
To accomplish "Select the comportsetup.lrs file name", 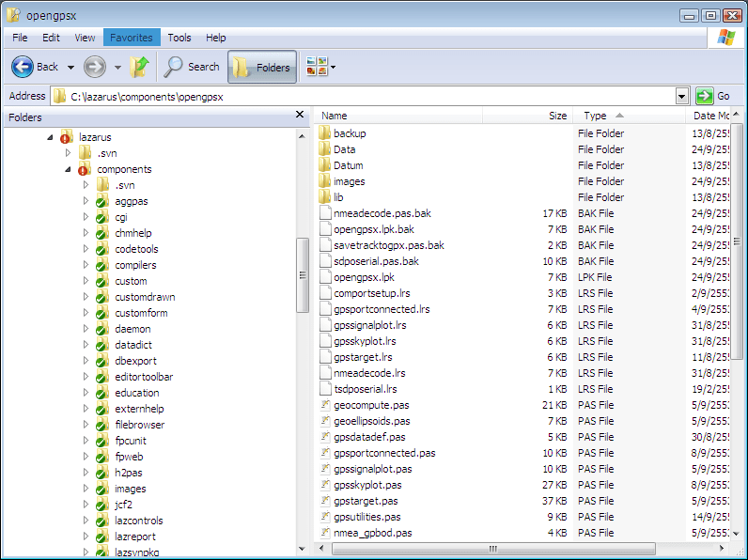I will 371,293.
